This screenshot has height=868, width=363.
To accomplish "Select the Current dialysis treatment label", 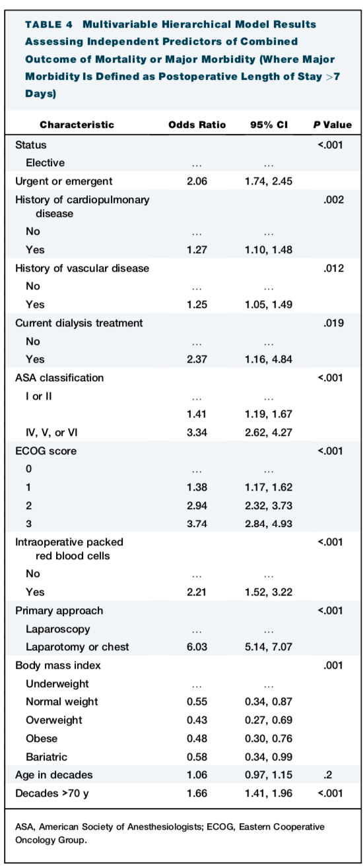I will (79, 323).
